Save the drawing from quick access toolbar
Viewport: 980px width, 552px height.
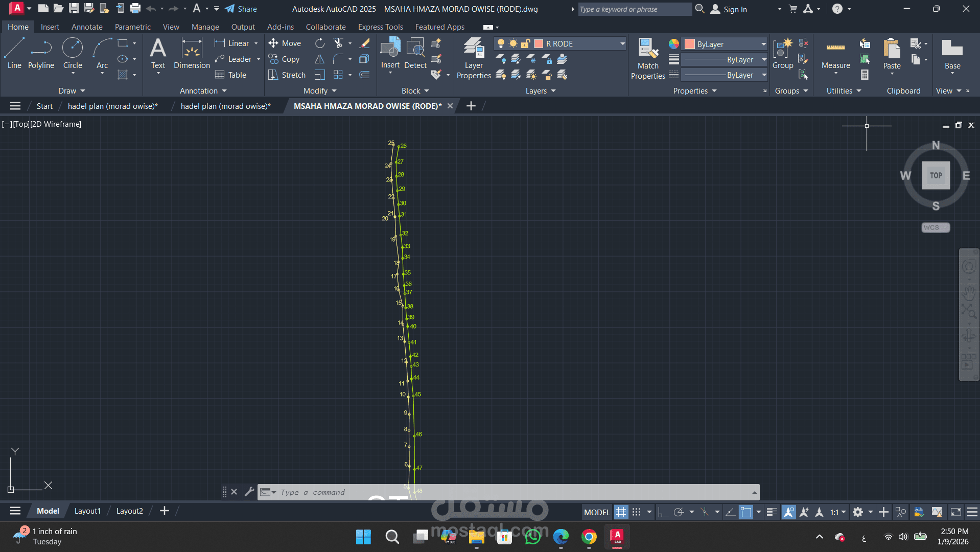coord(74,9)
